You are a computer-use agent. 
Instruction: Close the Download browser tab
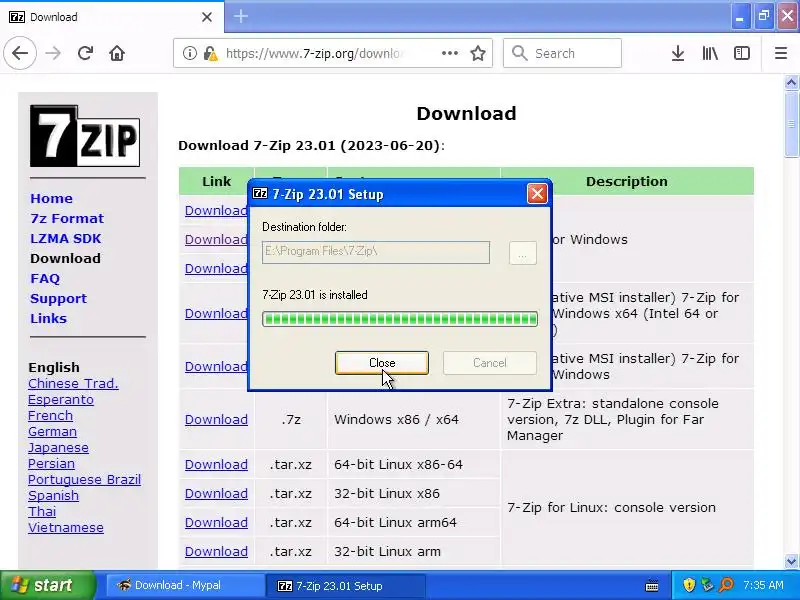pyautogui.click(x=207, y=17)
